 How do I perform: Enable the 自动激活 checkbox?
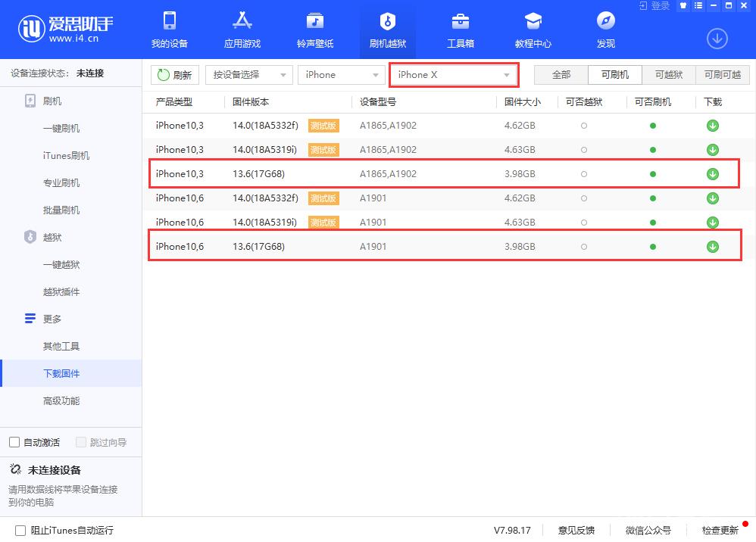[13, 442]
